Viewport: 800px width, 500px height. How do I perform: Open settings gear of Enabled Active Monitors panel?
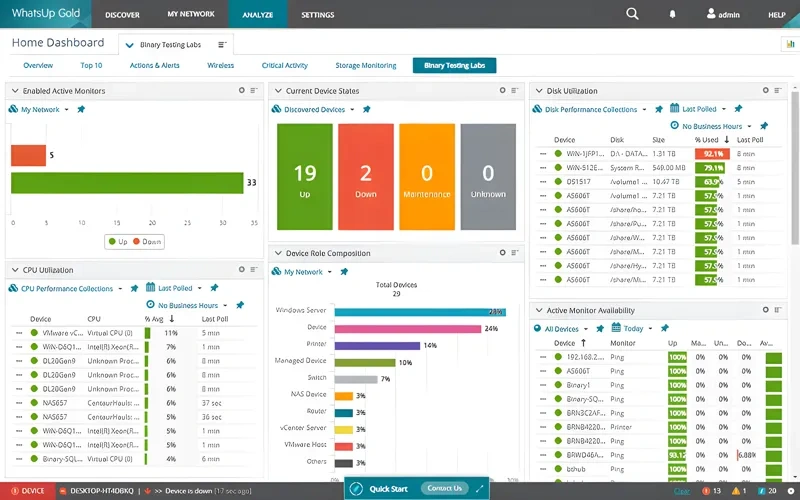(x=242, y=90)
